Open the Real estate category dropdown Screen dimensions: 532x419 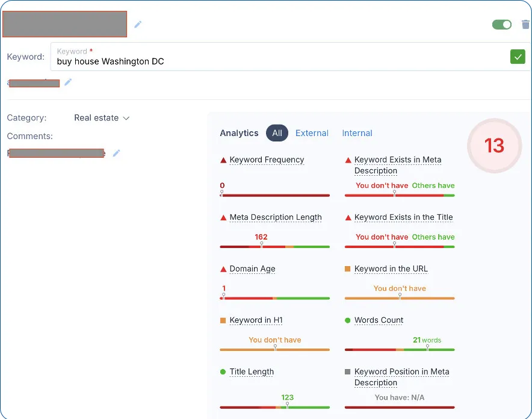102,118
